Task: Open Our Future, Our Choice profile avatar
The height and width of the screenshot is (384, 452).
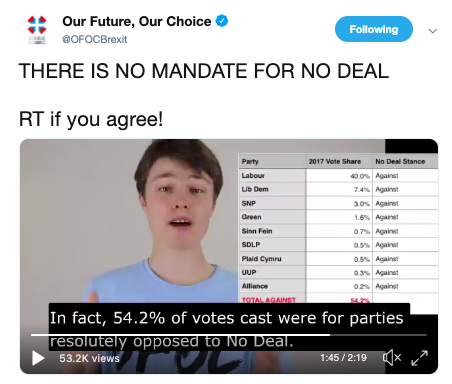Action: (37, 30)
